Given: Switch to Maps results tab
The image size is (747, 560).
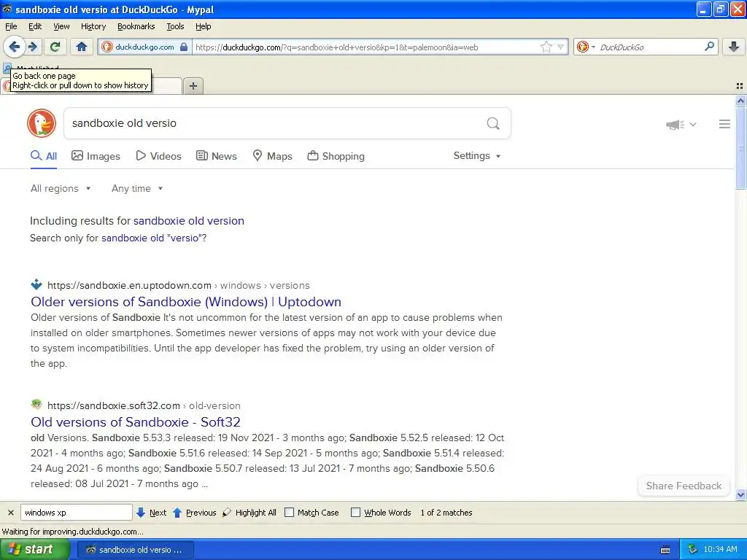Looking at the screenshot, I should (x=273, y=156).
